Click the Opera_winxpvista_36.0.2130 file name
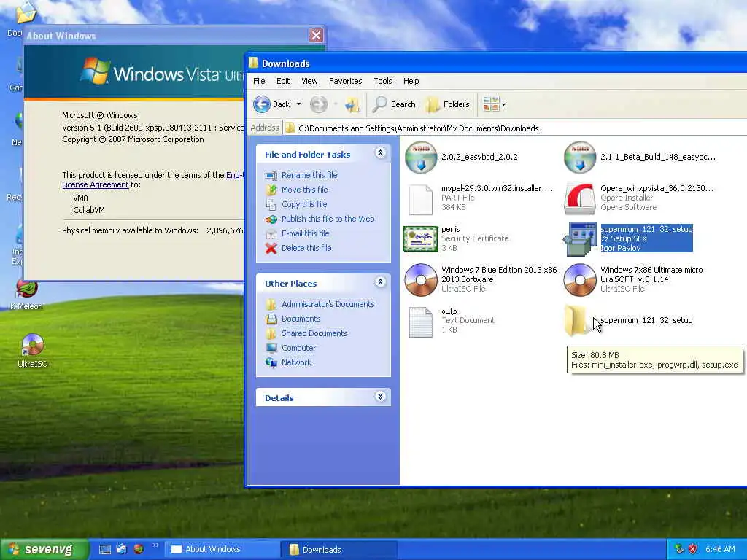 pos(657,188)
